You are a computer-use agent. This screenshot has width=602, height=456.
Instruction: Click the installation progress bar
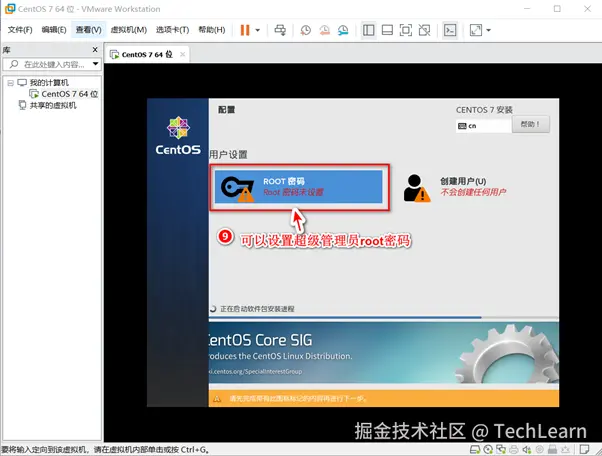[x=384, y=317]
